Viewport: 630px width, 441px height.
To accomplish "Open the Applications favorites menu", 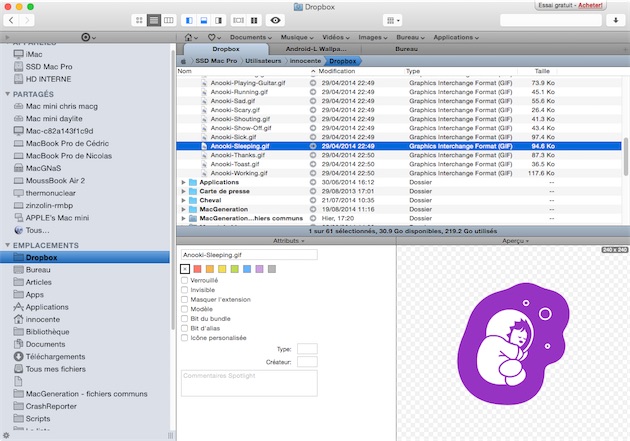I will point(456,37).
